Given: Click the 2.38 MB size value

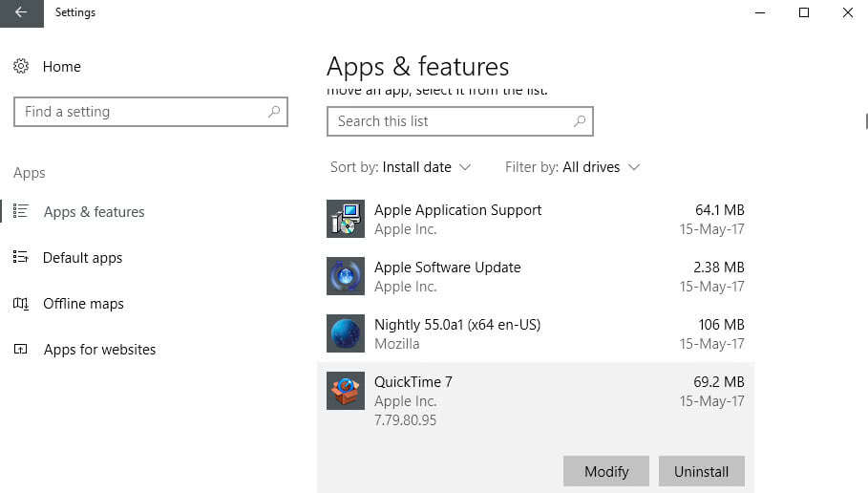Looking at the screenshot, I should (x=718, y=267).
